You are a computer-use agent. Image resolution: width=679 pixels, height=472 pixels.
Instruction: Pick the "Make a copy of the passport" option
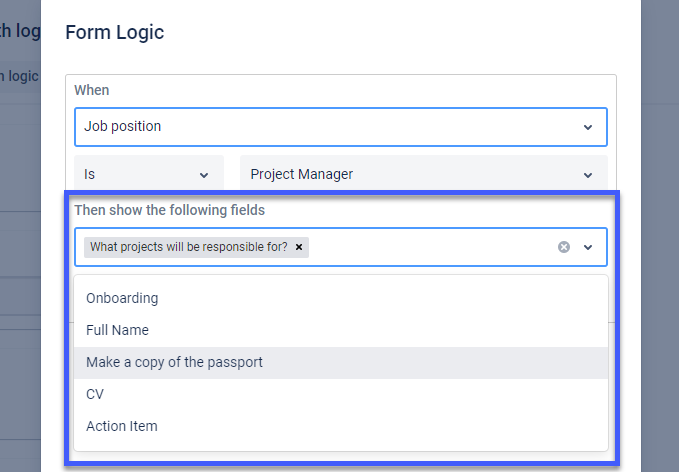[174, 362]
